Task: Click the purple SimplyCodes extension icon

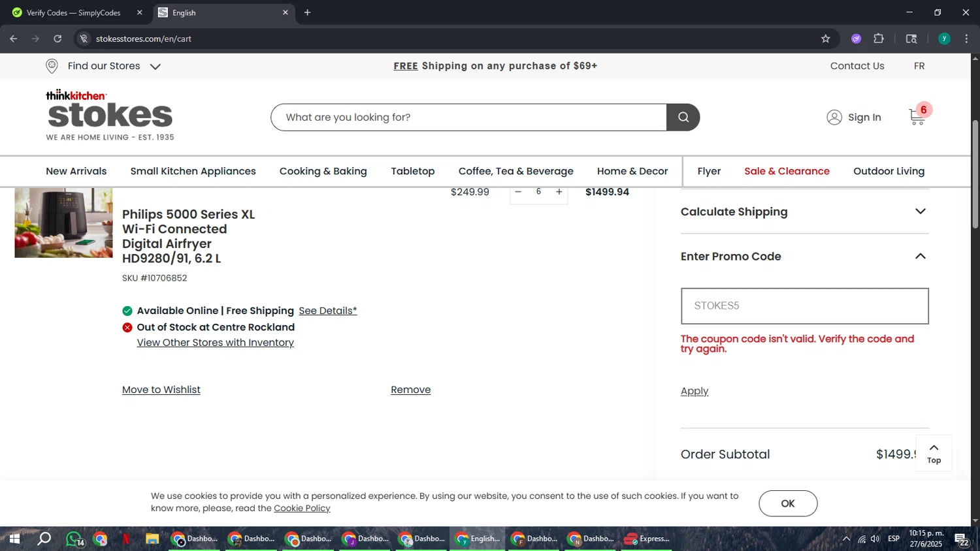Action: (x=857, y=39)
